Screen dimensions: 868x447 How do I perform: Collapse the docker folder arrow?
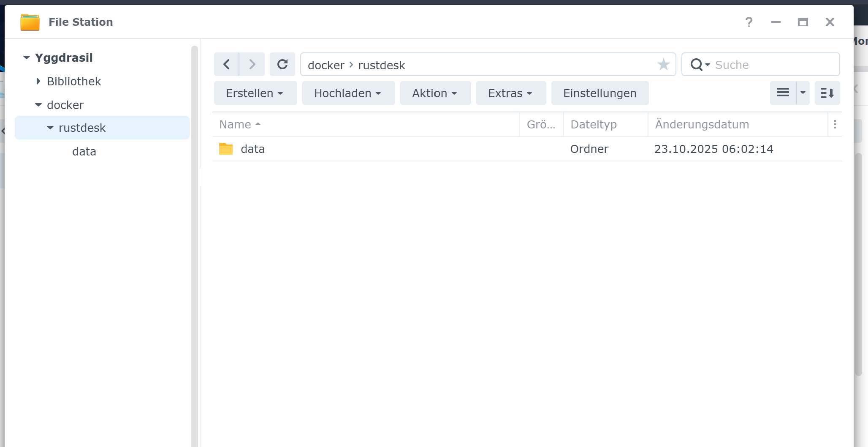[x=38, y=105]
